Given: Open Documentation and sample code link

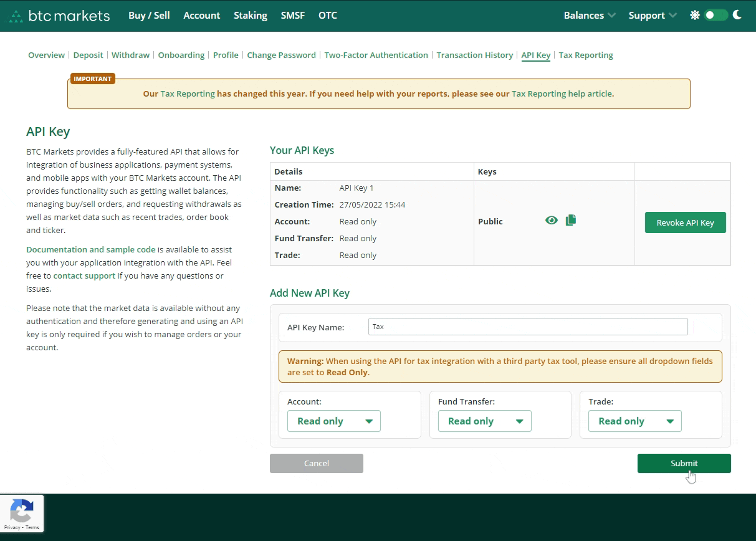Looking at the screenshot, I should pos(91,249).
